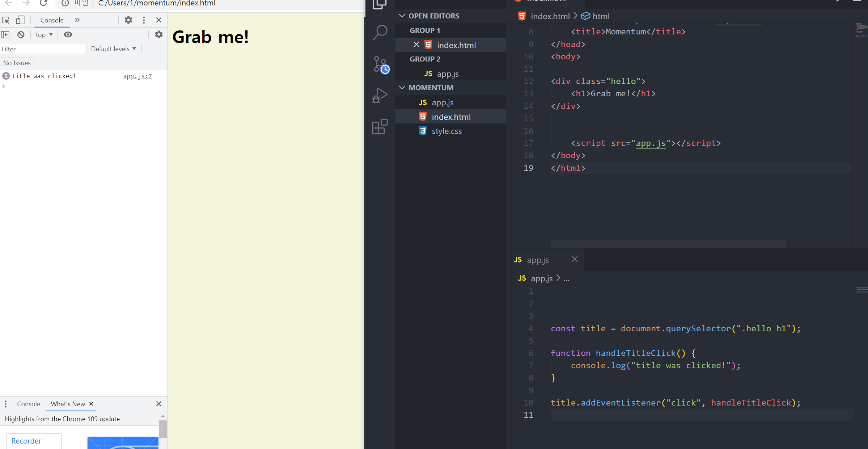This screenshot has width=868, height=449.
Task: Open VS Code Search sidebar icon
Action: (380, 33)
